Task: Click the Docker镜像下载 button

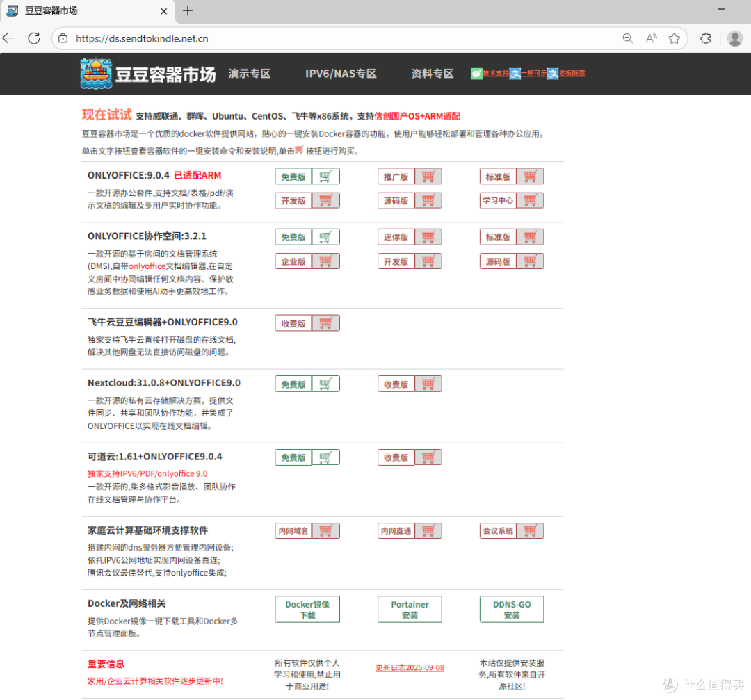Action: (307, 609)
